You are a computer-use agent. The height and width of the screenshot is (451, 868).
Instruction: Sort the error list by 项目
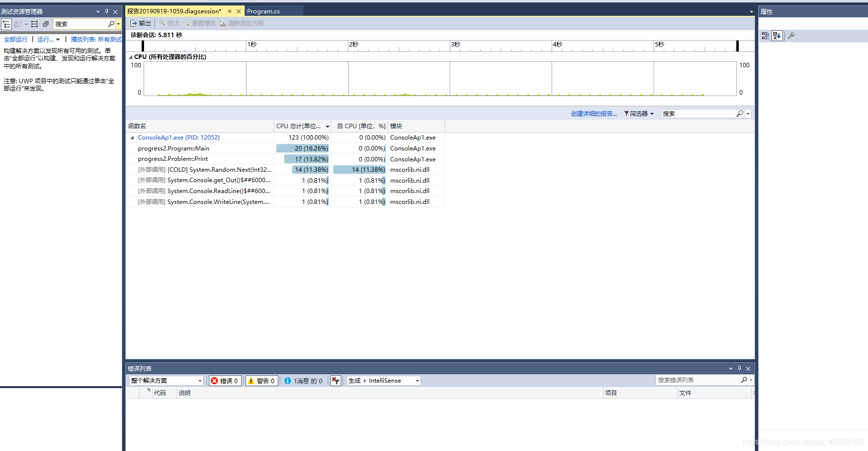(640, 393)
